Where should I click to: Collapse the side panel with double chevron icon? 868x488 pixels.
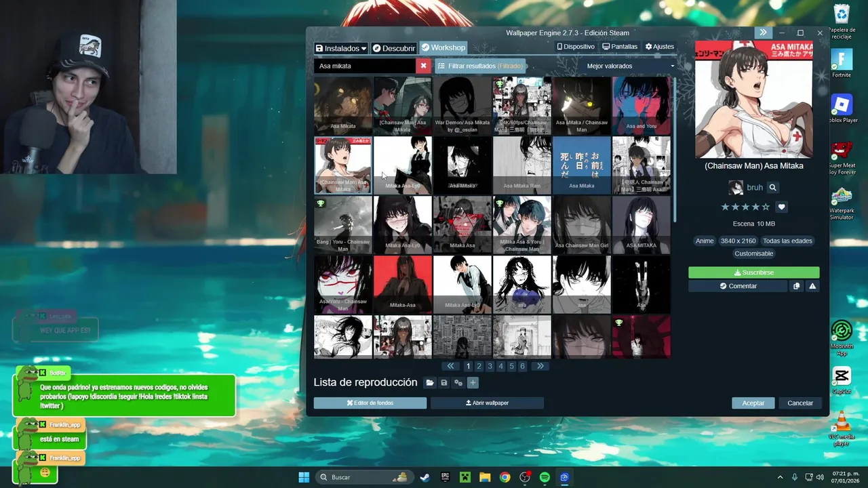(763, 33)
